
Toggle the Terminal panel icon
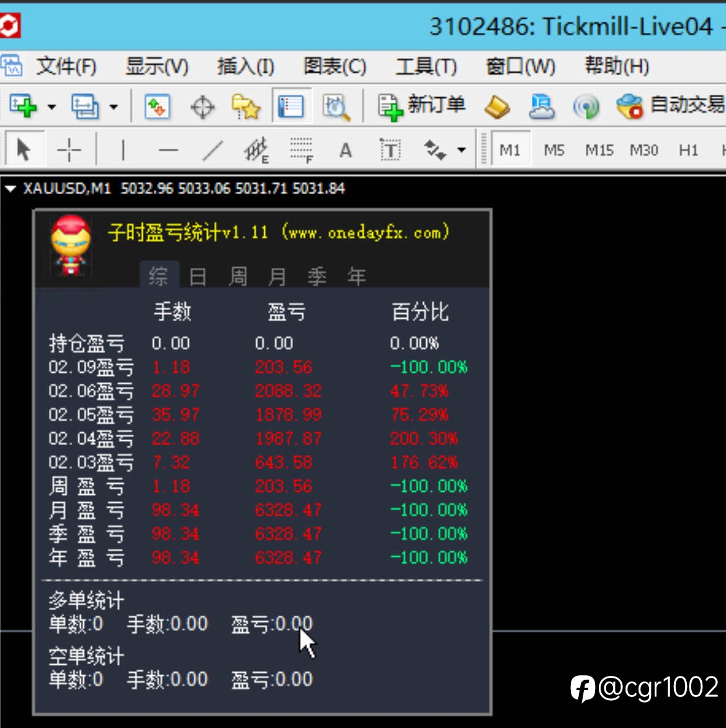click(291, 106)
